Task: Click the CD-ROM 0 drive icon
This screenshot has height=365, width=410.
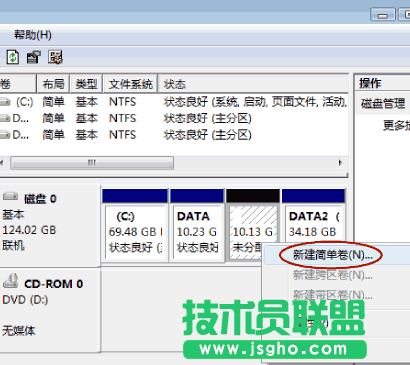Action: [11, 281]
